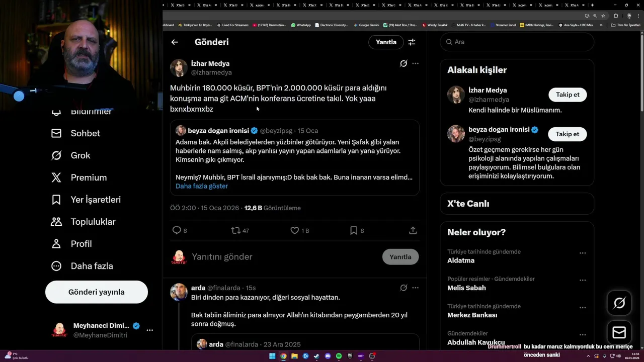
Task: Open options for Melis Sabah trend
Action: tap(583, 280)
